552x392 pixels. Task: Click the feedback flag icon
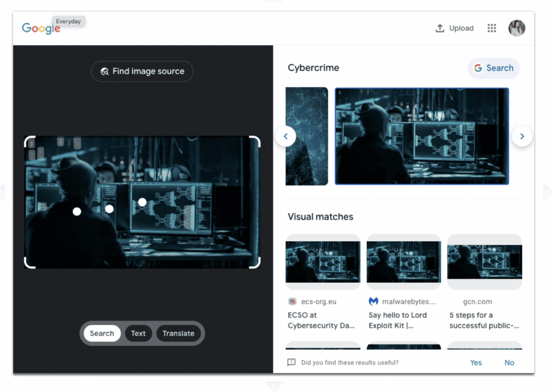(291, 362)
